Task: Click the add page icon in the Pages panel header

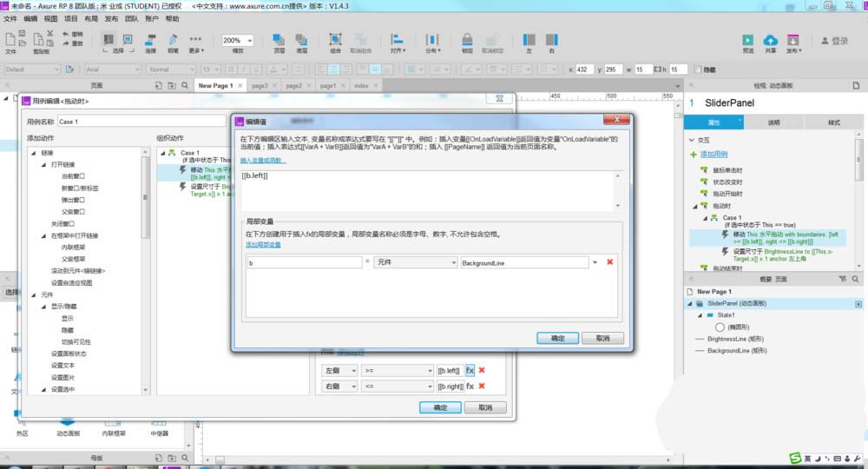Action: point(158,85)
